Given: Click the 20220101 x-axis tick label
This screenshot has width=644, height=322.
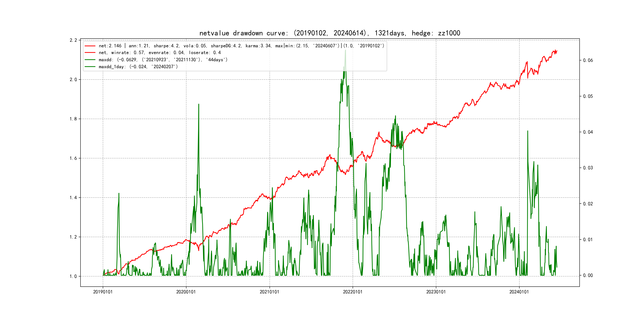Looking at the screenshot, I should click(x=352, y=292).
